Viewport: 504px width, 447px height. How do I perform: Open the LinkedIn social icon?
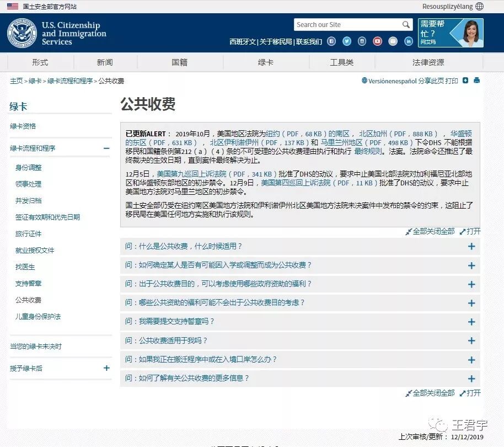[408, 41]
